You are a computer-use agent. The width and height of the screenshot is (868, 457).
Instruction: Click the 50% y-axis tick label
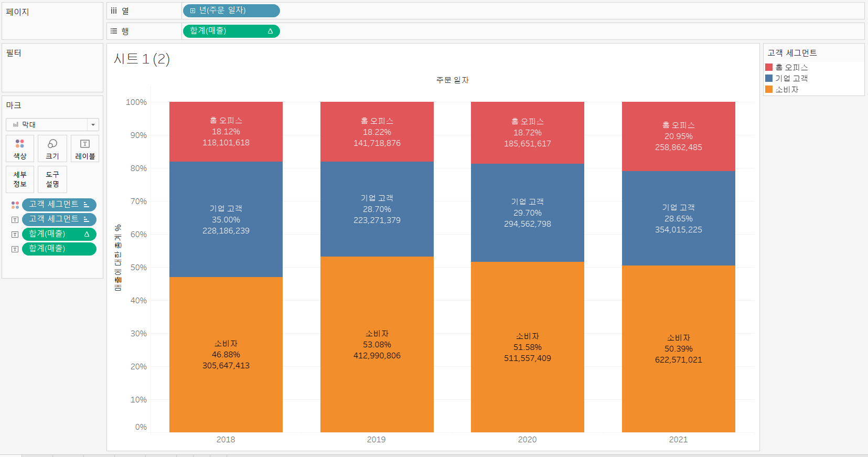(x=139, y=268)
